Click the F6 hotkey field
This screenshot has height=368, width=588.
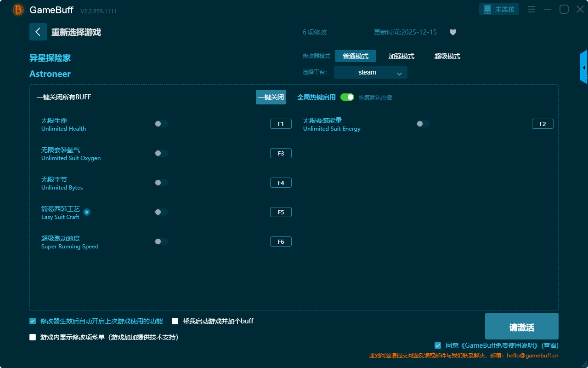(281, 241)
